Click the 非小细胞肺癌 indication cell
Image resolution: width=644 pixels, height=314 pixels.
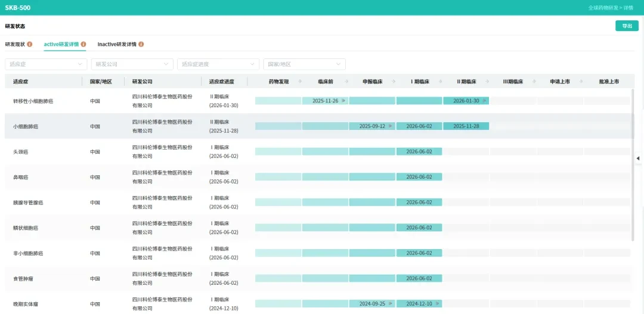coord(29,253)
